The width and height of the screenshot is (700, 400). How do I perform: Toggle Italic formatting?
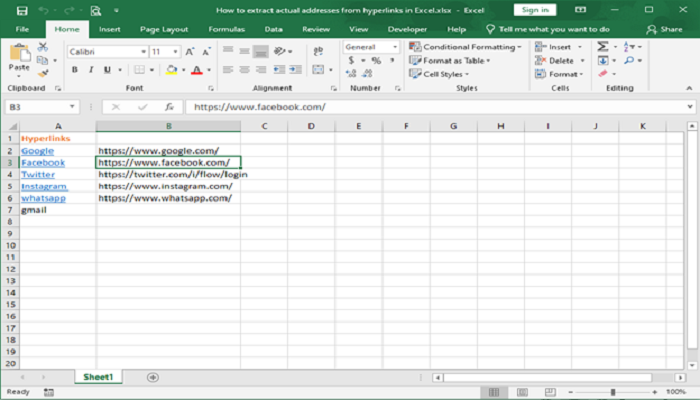point(91,70)
